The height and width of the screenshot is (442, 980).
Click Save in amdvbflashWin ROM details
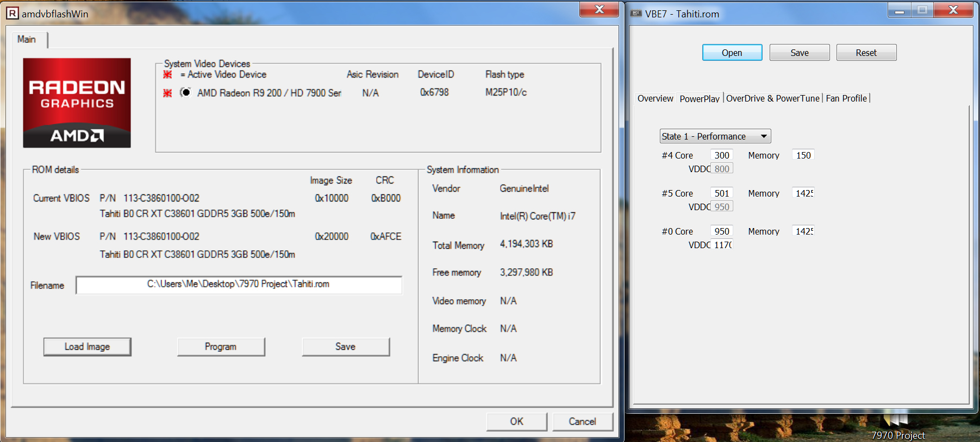345,346
